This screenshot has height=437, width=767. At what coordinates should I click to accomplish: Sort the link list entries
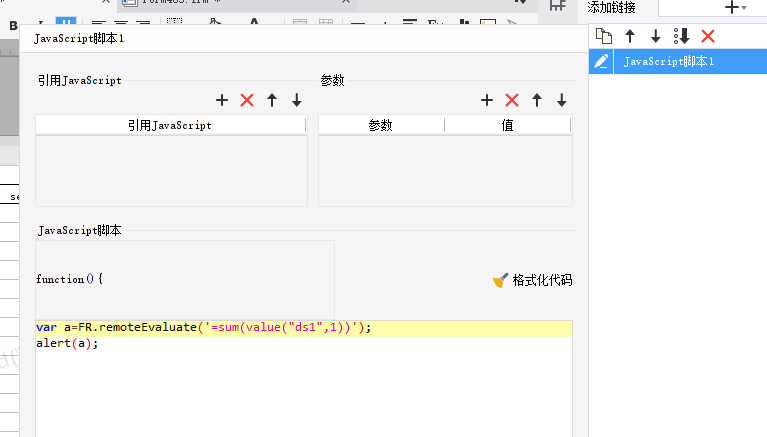click(681, 36)
